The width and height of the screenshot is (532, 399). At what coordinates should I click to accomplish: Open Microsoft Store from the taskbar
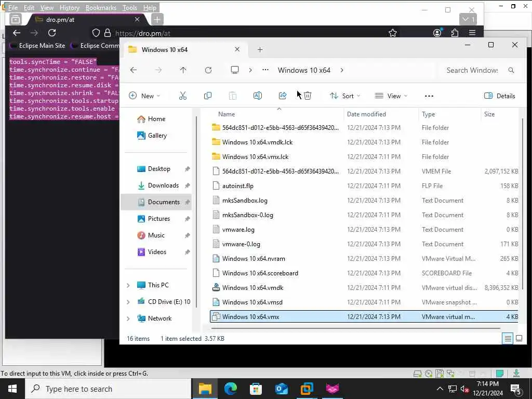[256, 389]
